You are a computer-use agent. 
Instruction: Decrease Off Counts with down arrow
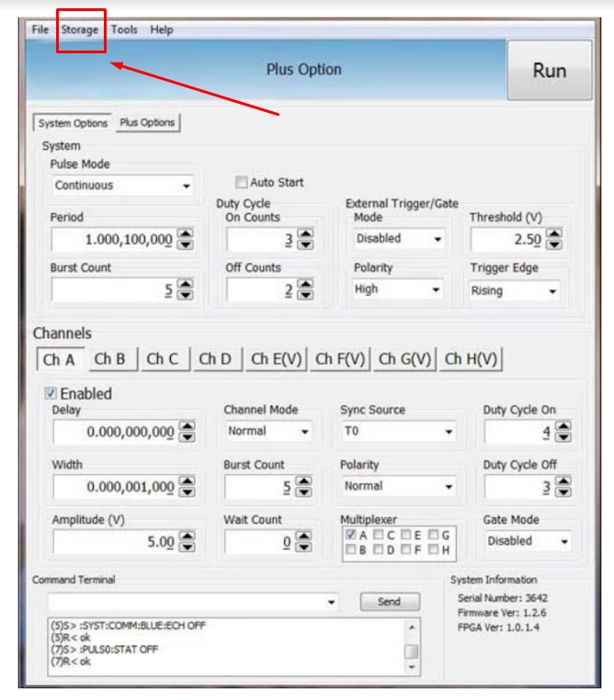click(306, 295)
